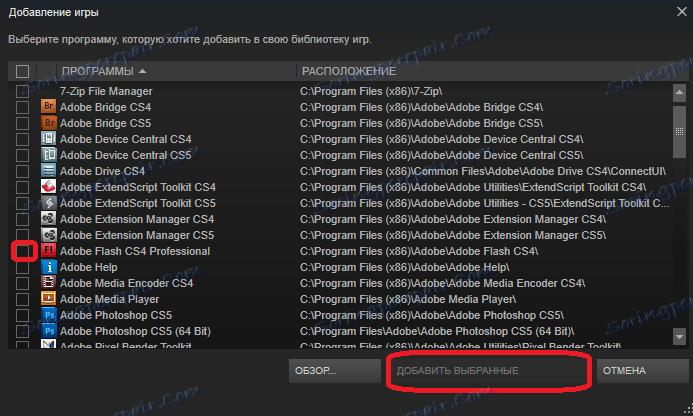The width and height of the screenshot is (693, 416).
Task: Select Adobe Device Central CS5 name
Action: pyautogui.click(x=126, y=155)
